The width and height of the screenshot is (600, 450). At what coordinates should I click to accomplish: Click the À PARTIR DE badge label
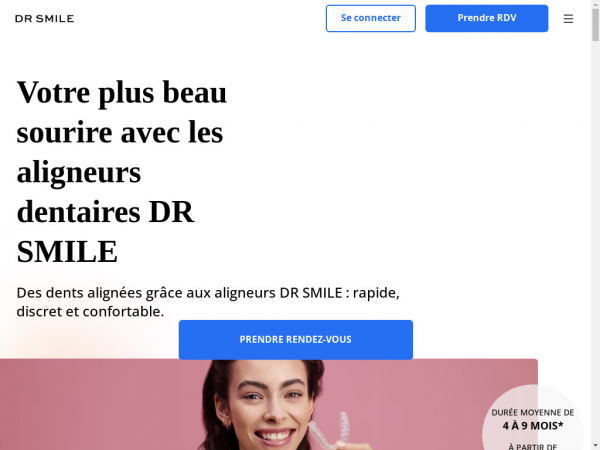pos(533,447)
